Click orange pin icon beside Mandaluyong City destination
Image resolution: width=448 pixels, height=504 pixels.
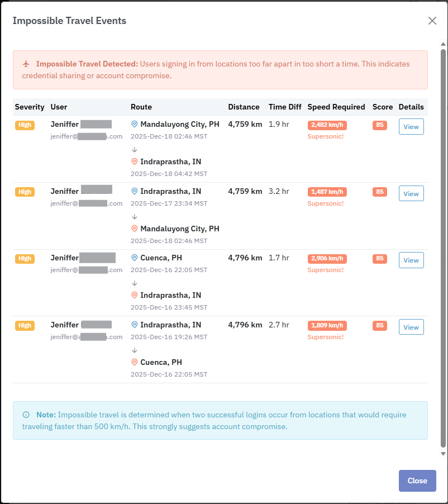click(134, 229)
